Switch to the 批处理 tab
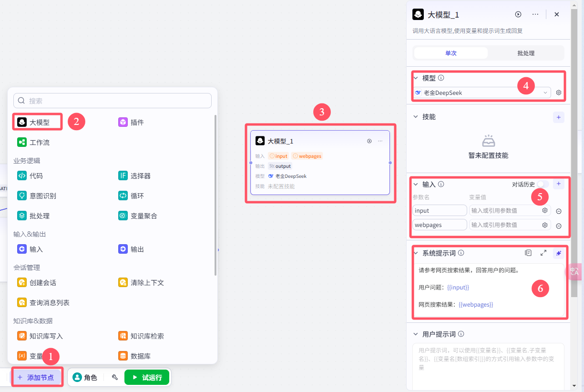The image size is (584, 392). [526, 53]
